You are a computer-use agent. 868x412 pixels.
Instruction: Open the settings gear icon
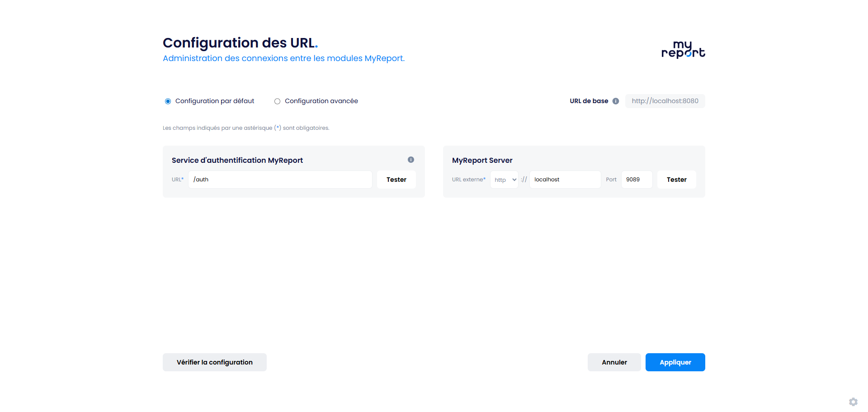[853, 402]
